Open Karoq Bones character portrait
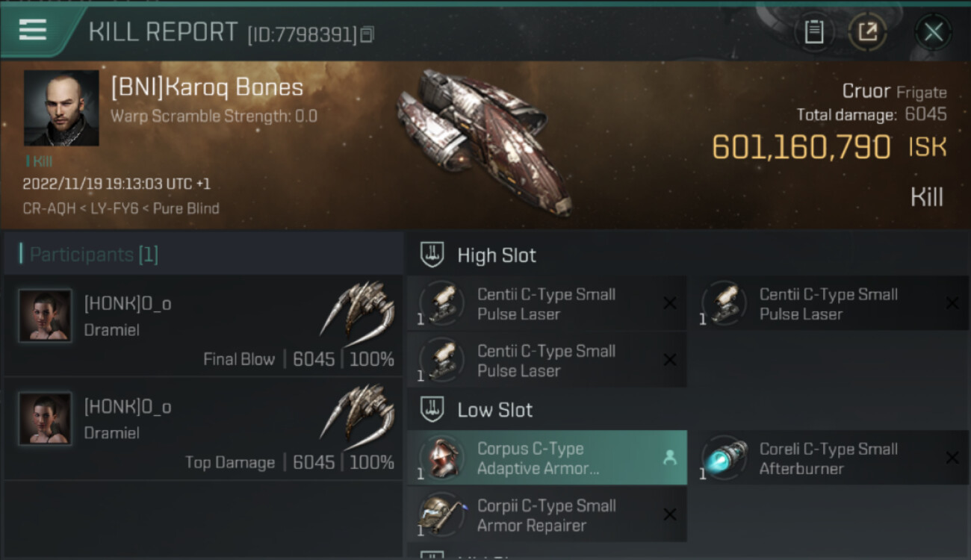 click(x=61, y=108)
